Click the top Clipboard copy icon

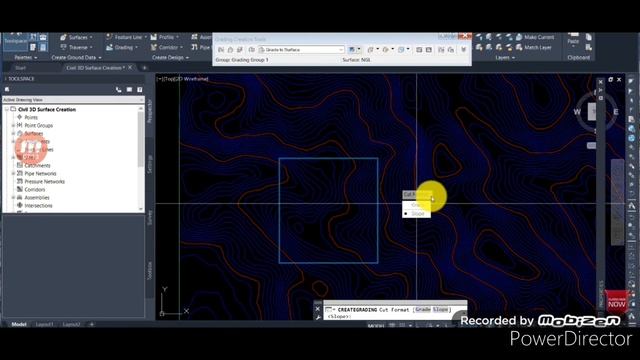[x=589, y=37]
